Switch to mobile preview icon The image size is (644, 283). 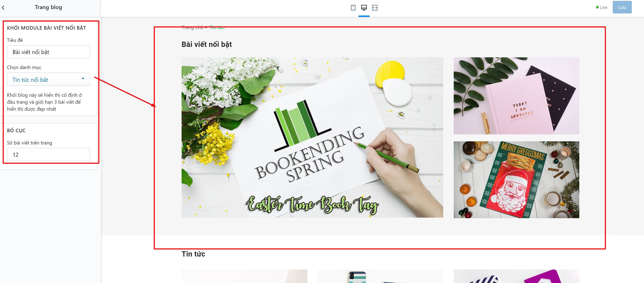click(353, 8)
